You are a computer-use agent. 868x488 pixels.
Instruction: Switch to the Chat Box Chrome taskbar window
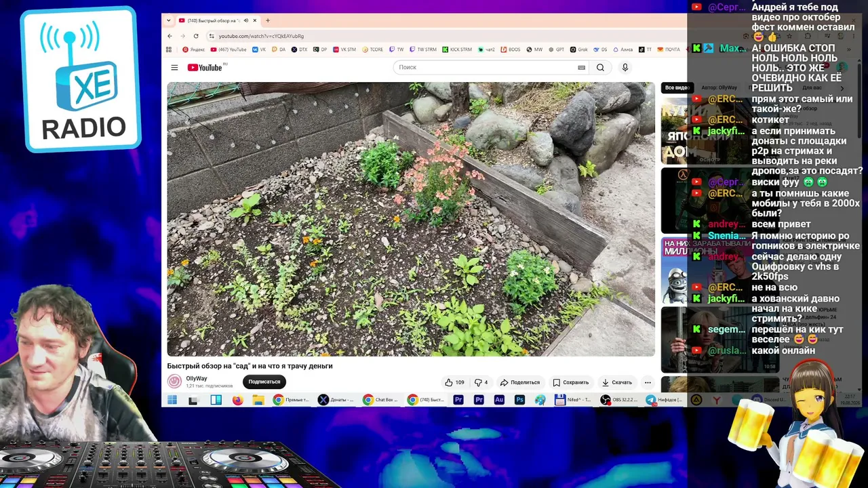(380, 400)
